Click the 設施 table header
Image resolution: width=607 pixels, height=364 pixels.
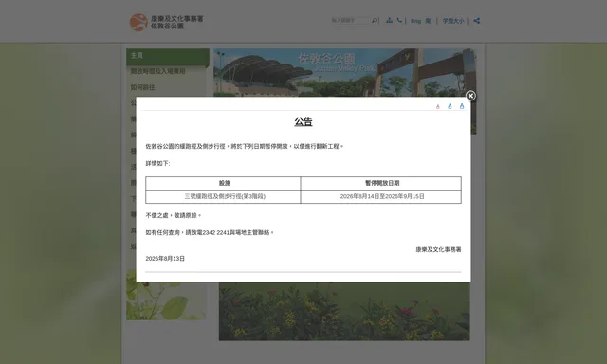223,183
